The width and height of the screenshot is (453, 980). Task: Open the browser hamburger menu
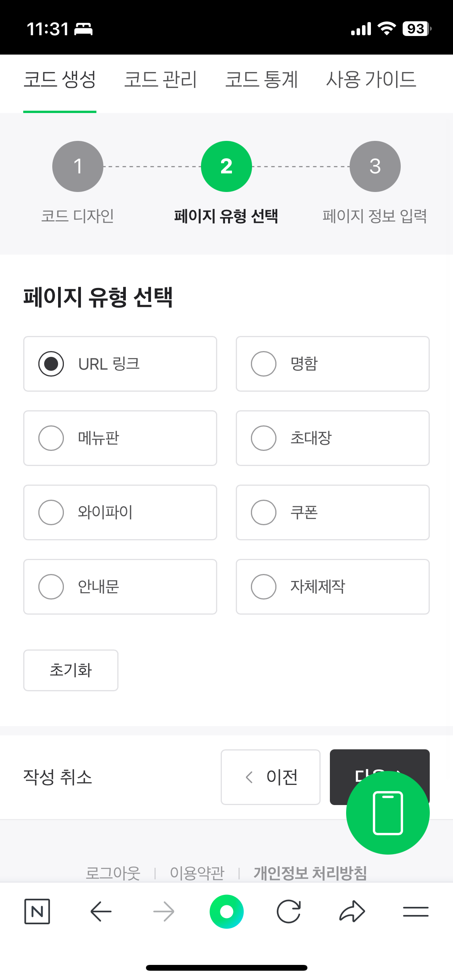[x=415, y=911]
